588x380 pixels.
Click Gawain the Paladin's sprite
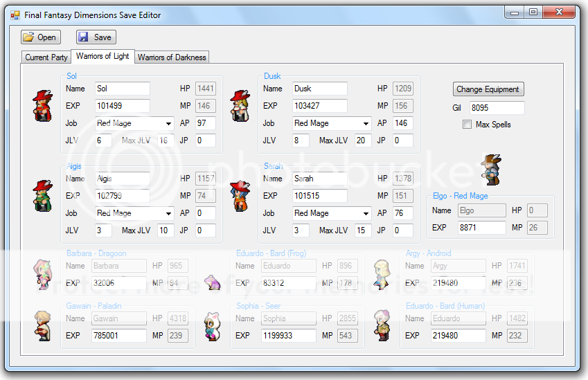[x=43, y=325]
